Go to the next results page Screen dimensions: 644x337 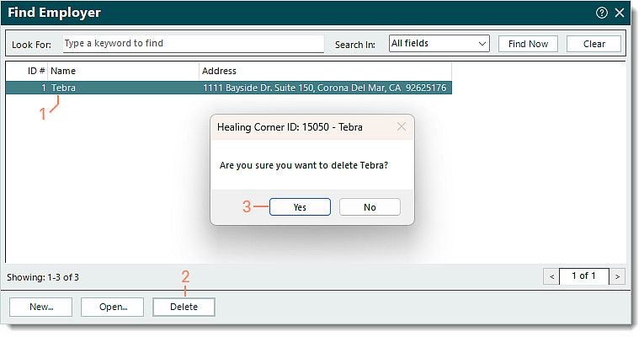coord(617,276)
